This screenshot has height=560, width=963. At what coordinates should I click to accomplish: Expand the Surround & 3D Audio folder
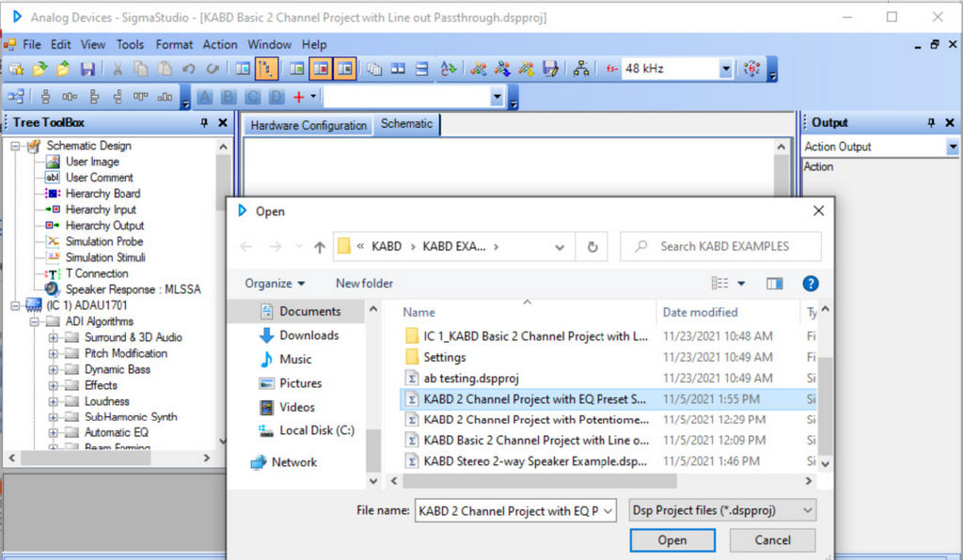(54, 337)
